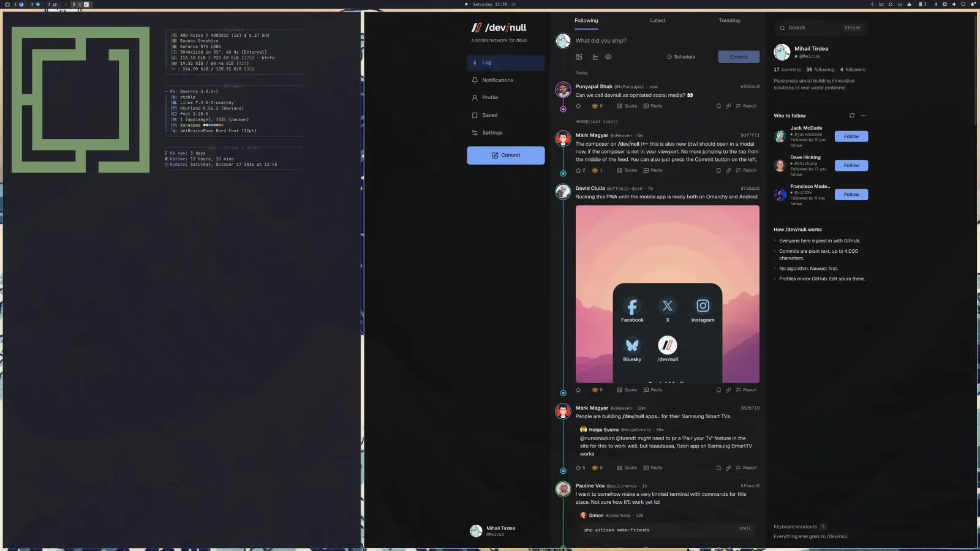
Task: Reply to Punyapal Shah's post
Action: pyautogui.click(x=653, y=106)
